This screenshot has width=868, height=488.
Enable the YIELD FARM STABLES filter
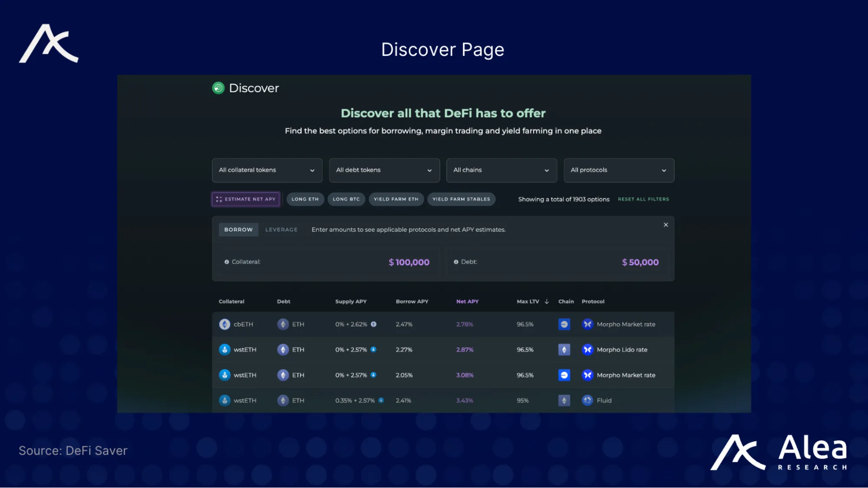point(461,199)
